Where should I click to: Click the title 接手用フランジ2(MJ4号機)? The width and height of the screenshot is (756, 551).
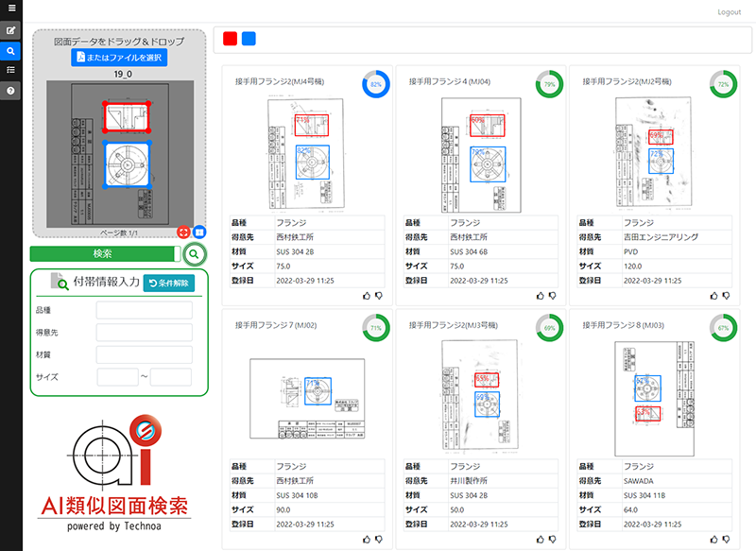pyautogui.click(x=280, y=82)
